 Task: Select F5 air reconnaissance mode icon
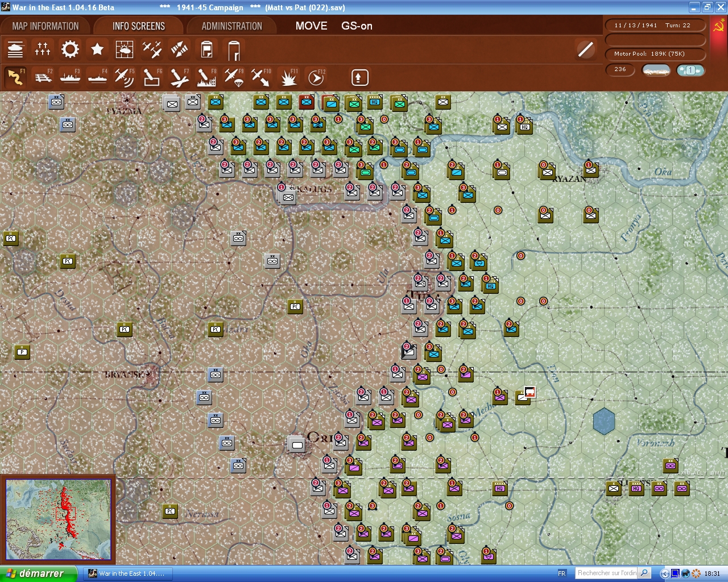(125, 77)
